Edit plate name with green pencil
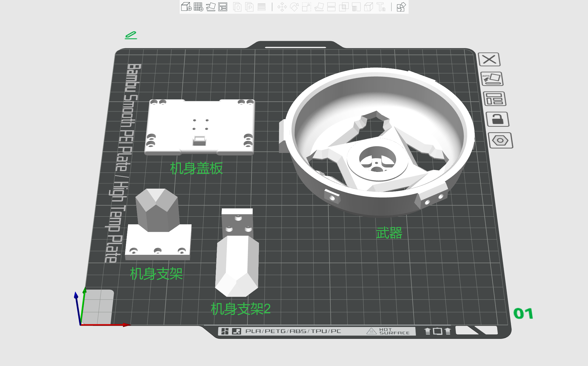The width and height of the screenshot is (588, 366). pos(131,35)
